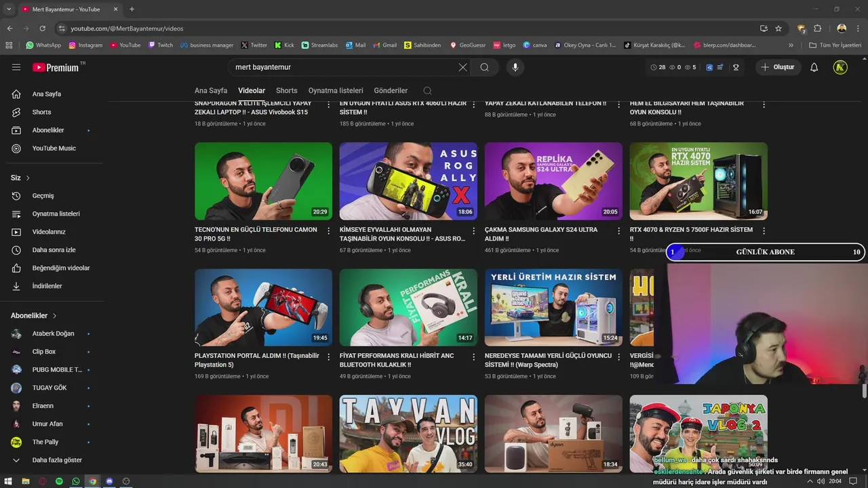The height and width of the screenshot is (488, 868).
Task: Open the Tecno Camon 30 Pro video title
Action: [x=256, y=234]
